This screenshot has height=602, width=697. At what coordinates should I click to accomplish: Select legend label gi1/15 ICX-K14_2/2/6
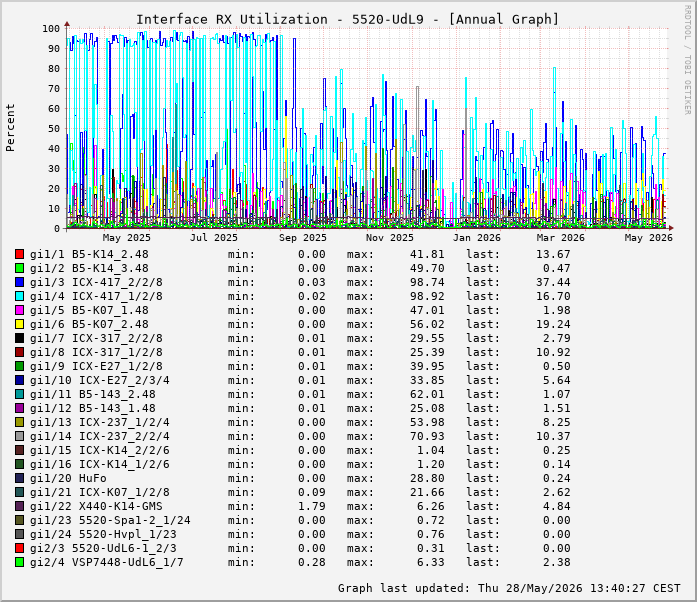tap(100, 450)
